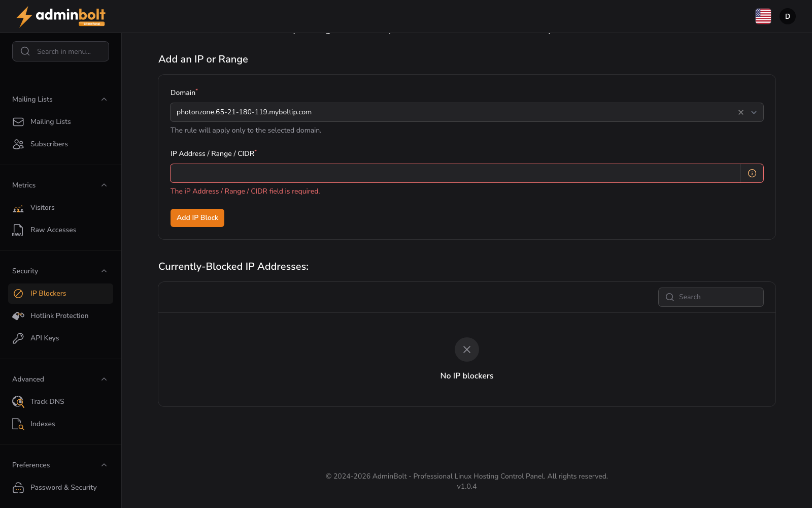The image size is (812, 508).
Task: Click the Password & Security lock icon
Action: pos(18,488)
